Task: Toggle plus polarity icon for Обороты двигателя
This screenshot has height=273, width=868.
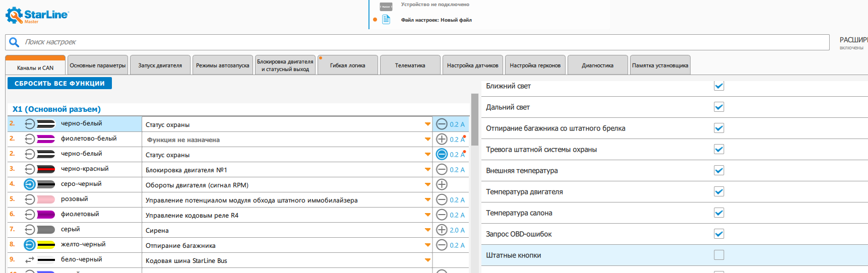Action: (442, 184)
